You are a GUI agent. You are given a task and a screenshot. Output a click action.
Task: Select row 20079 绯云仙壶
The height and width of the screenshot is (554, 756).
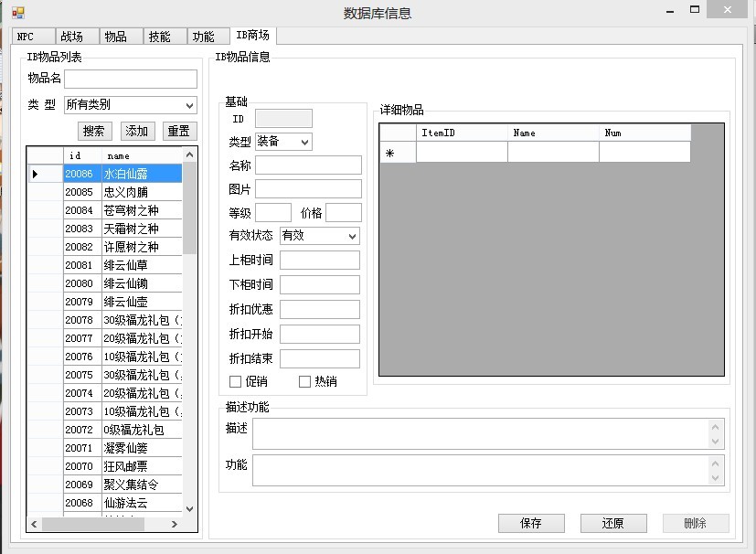(105, 302)
